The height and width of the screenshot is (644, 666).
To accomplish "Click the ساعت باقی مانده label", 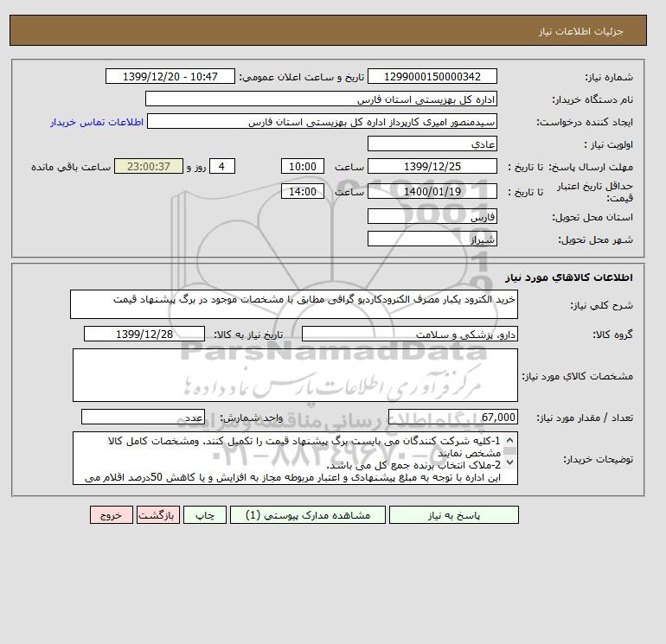I will pos(71,167).
